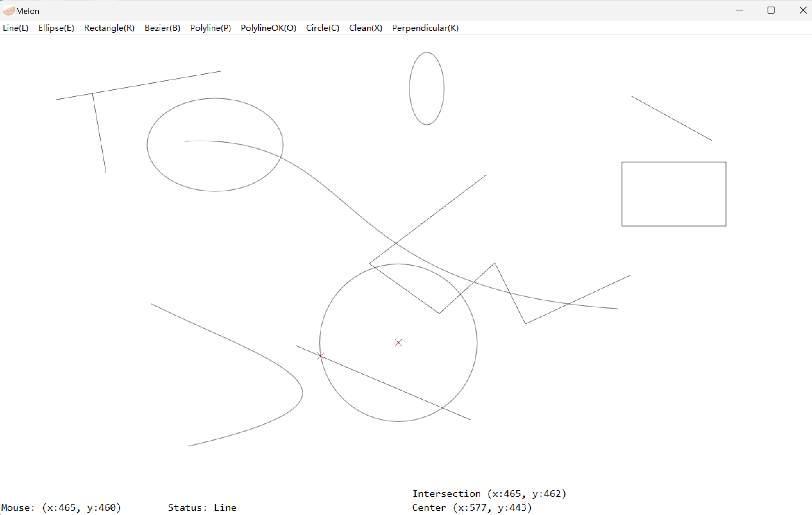Image resolution: width=812 pixels, height=515 pixels.
Task: Start the Polyline(P) tool
Action: click(211, 28)
